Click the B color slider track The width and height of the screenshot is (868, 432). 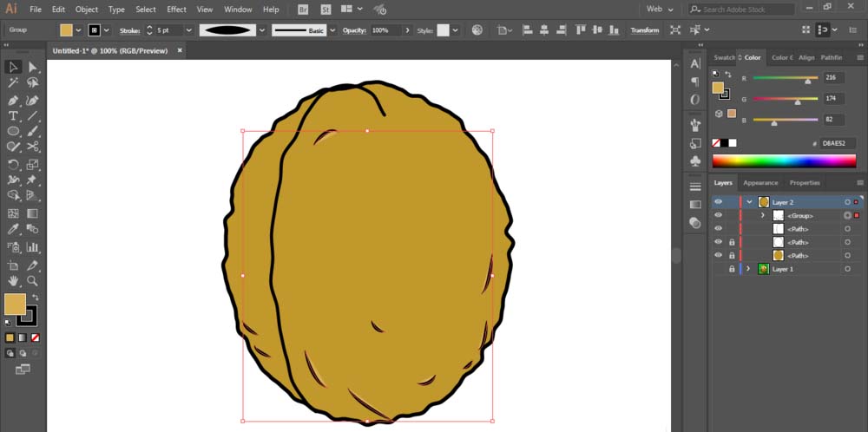[785, 120]
